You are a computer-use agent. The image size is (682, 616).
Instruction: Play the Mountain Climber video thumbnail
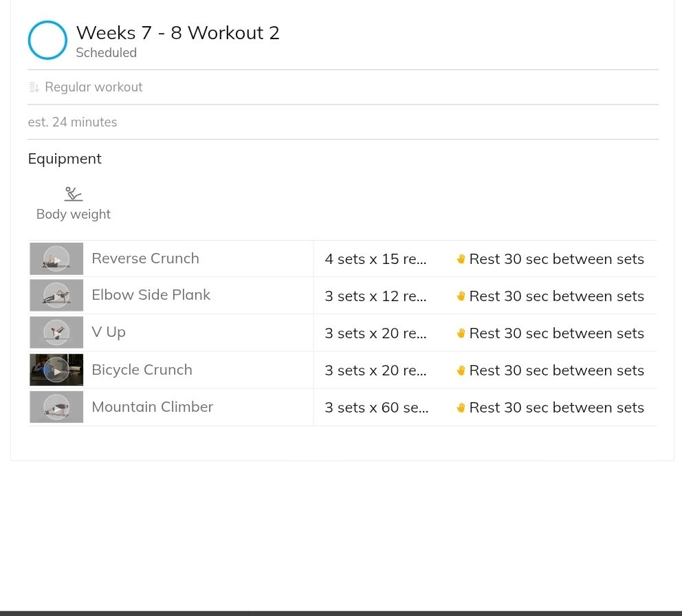tap(56, 407)
